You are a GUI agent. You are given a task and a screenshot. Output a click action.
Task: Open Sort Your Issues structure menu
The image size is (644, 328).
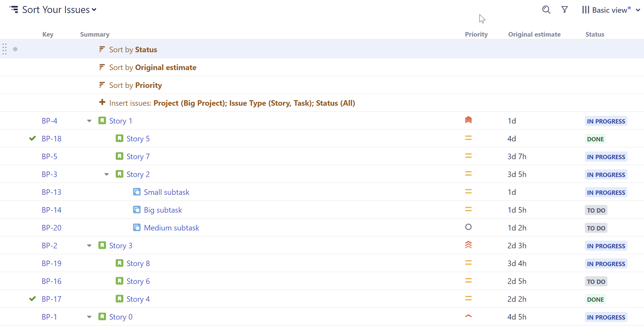click(x=59, y=10)
